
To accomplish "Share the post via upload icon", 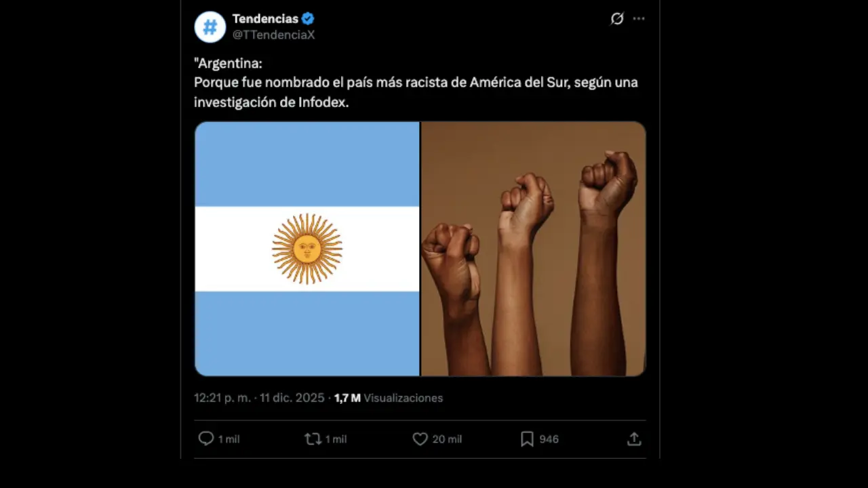I will (634, 439).
